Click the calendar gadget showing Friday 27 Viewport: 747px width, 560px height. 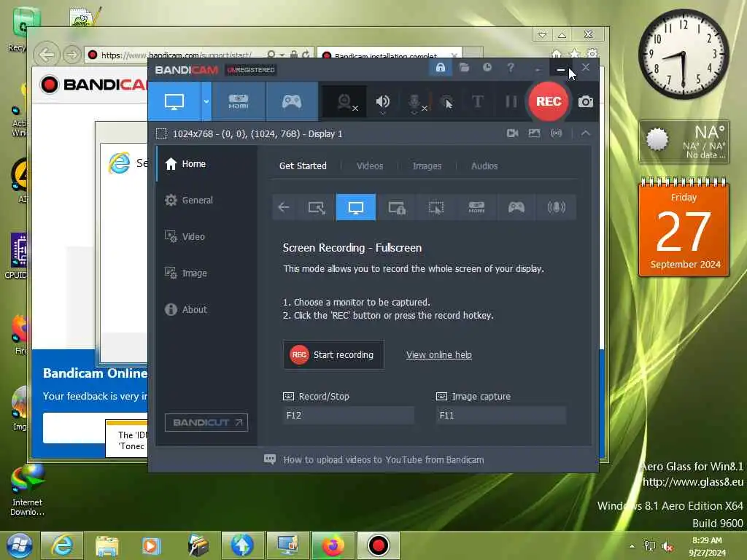684,227
